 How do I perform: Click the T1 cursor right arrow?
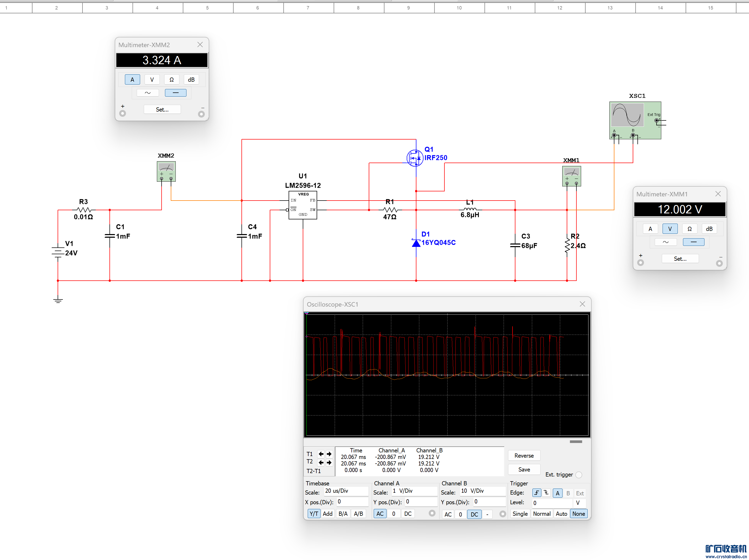click(x=329, y=454)
